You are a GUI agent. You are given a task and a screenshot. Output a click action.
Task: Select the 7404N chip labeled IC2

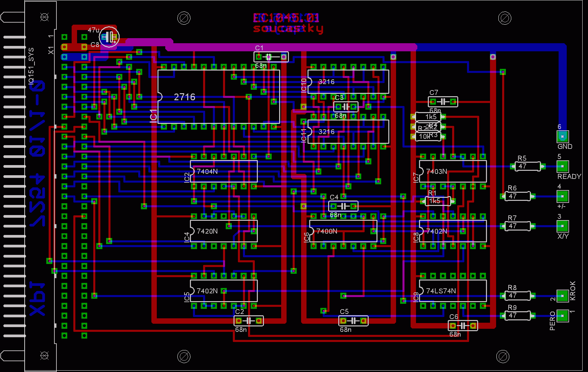(x=224, y=171)
